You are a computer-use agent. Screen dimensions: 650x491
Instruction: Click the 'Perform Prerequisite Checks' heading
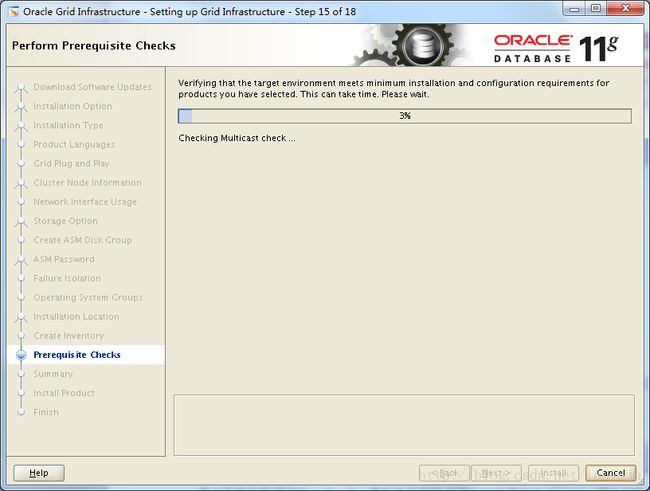click(94, 46)
